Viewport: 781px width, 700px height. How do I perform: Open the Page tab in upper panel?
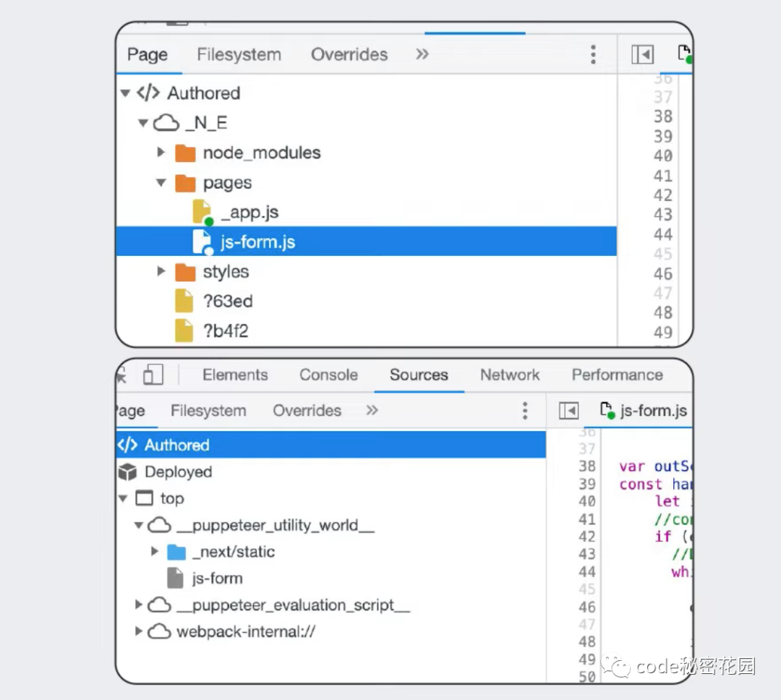pos(148,54)
